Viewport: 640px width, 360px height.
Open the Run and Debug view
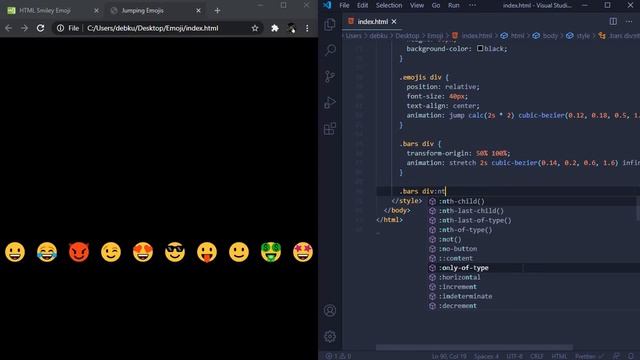click(330, 102)
